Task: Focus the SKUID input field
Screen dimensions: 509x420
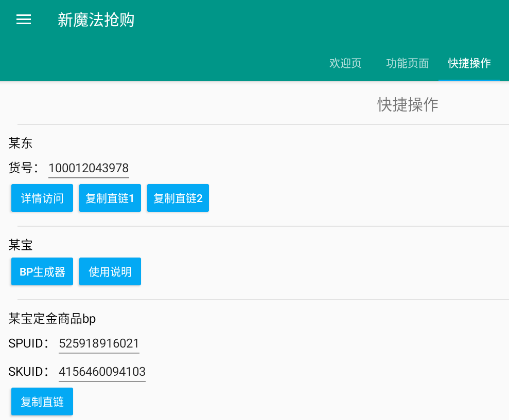Action: coord(102,372)
